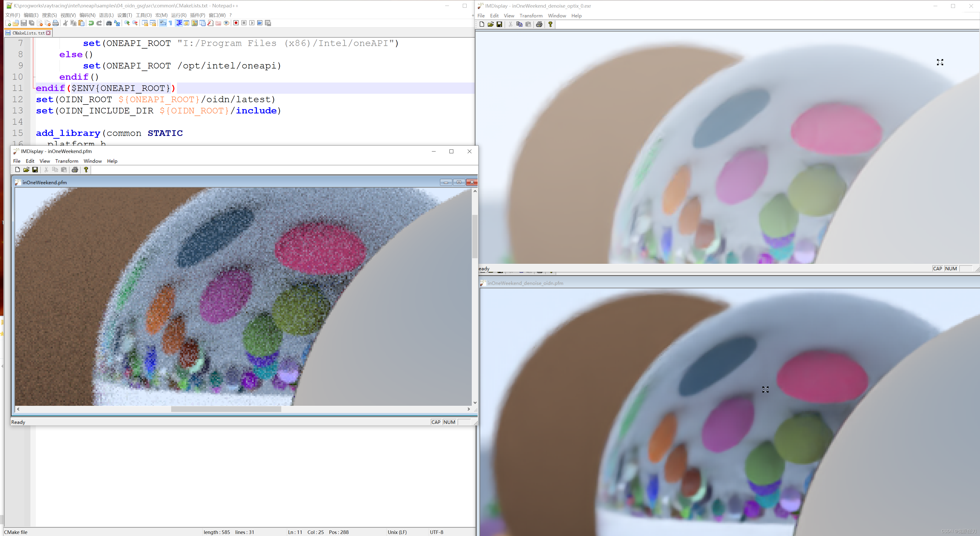
Task: Click the down arrow of image vertical scrollbar
Action: tap(475, 403)
